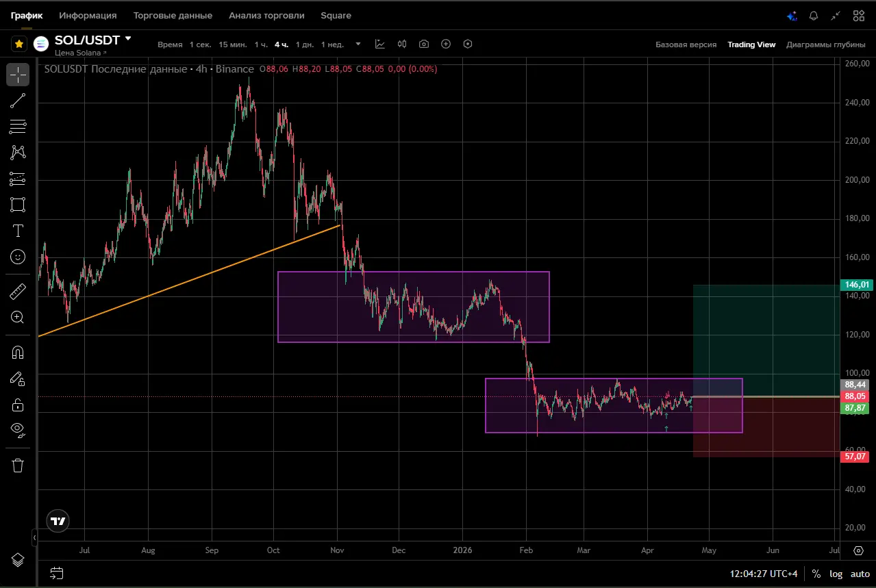Switch to the 15 мин. interval
The height and width of the screenshot is (588, 876).
(233, 44)
